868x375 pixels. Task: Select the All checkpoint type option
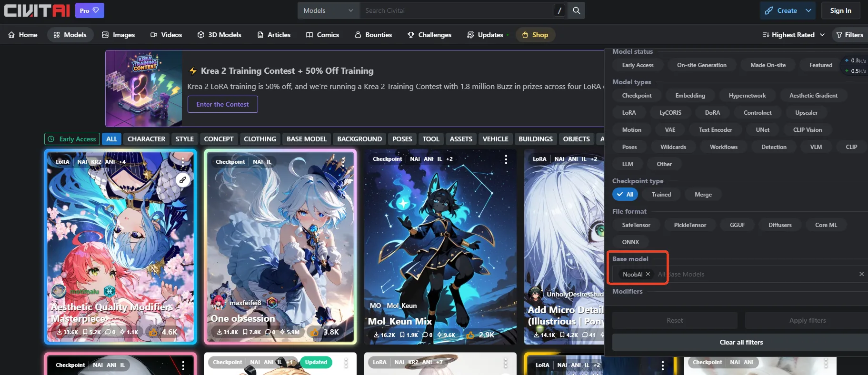(x=625, y=195)
